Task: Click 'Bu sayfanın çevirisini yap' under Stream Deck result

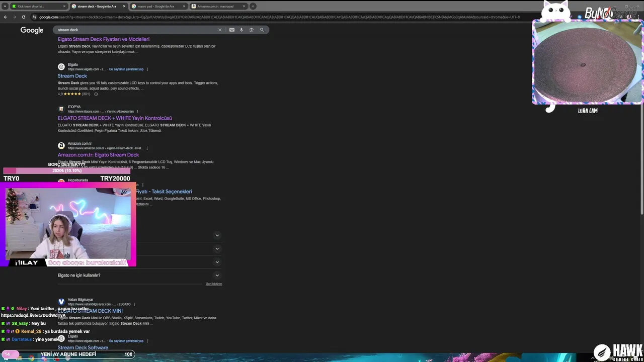Action: [126, 69]
